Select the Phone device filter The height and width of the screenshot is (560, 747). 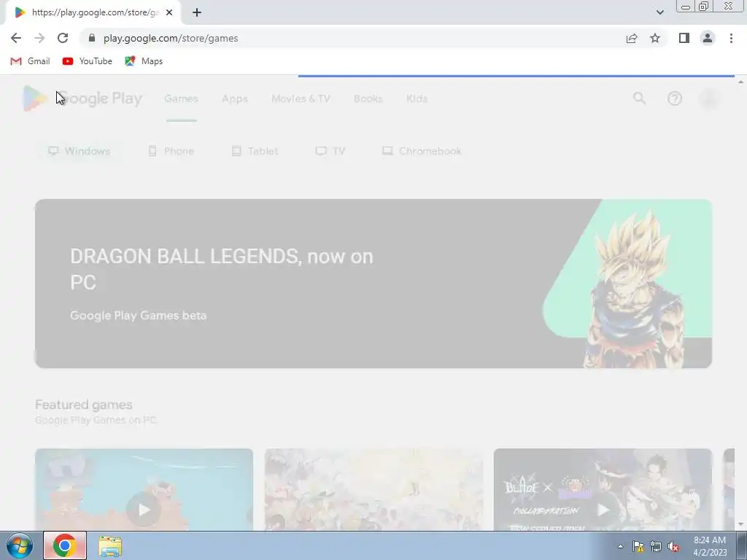171,151
